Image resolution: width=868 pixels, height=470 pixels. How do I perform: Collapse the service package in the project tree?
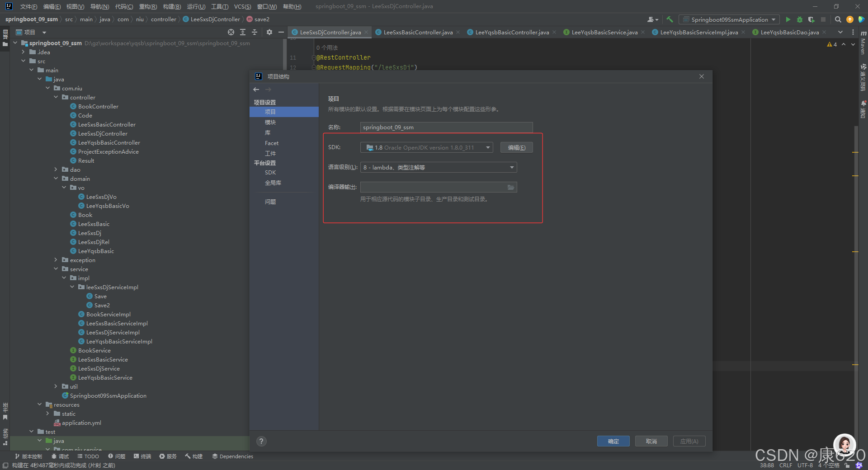click(56, 269)
